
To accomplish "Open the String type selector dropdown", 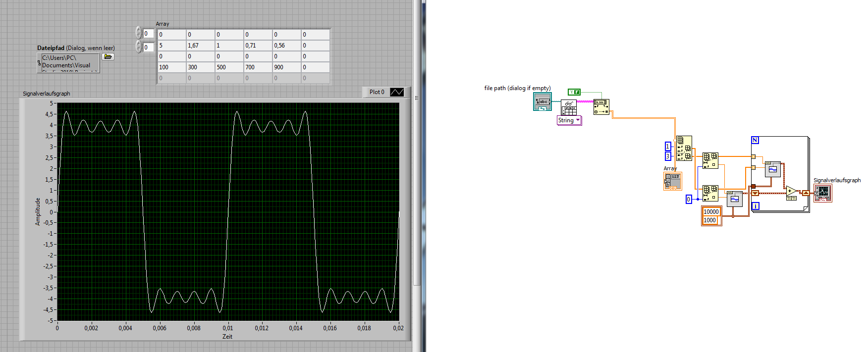I will tap(569, 120).
